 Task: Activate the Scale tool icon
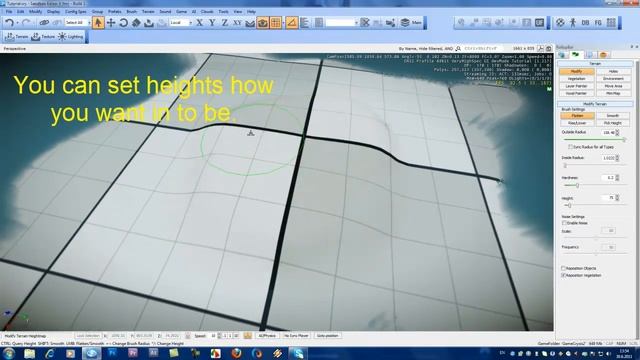click(136, 23)
